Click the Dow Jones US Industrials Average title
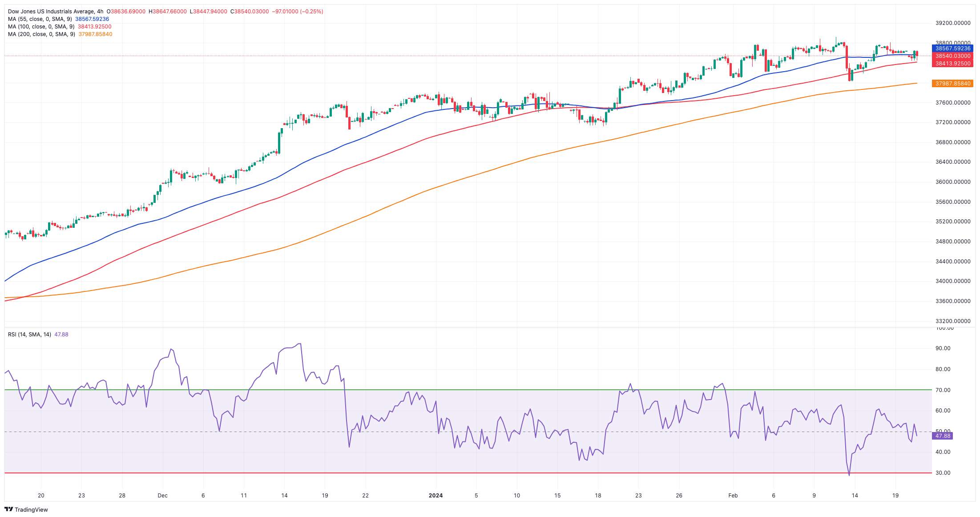 tap(51, 12)
